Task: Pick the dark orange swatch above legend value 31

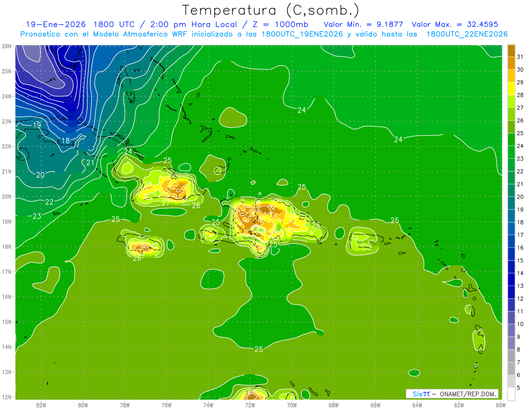Action: click(511, 51)
